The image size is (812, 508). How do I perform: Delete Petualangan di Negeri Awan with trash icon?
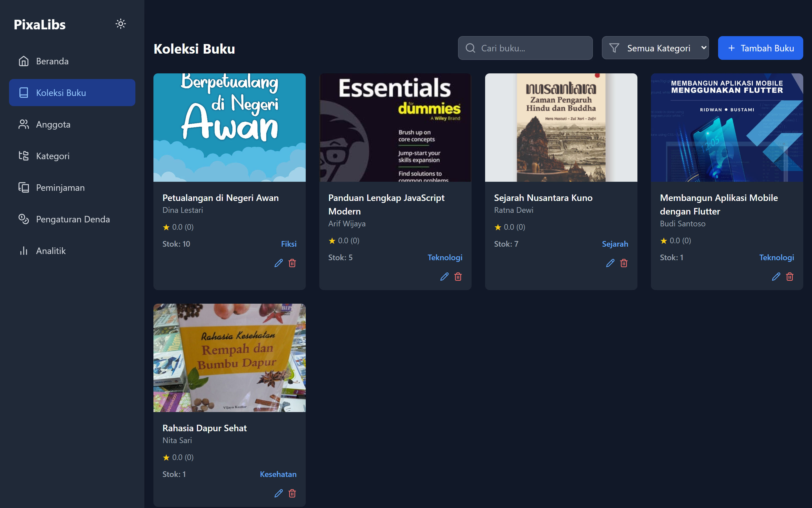pos(292,263)
